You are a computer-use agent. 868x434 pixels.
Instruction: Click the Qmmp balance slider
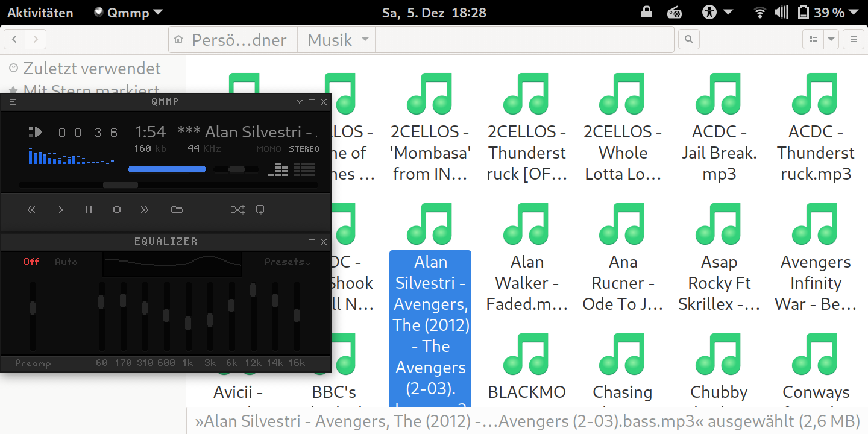(236, 169)
